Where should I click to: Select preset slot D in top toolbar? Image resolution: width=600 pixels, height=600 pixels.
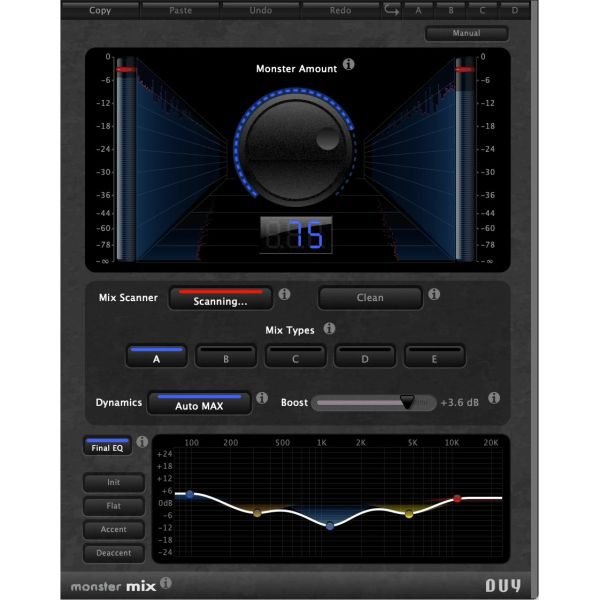click(515, 10)
